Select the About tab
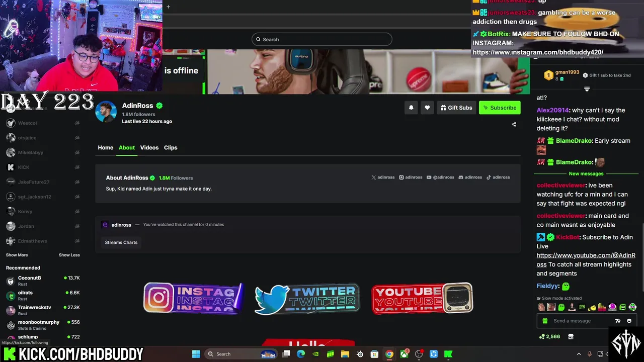 (x=127, y=147)
